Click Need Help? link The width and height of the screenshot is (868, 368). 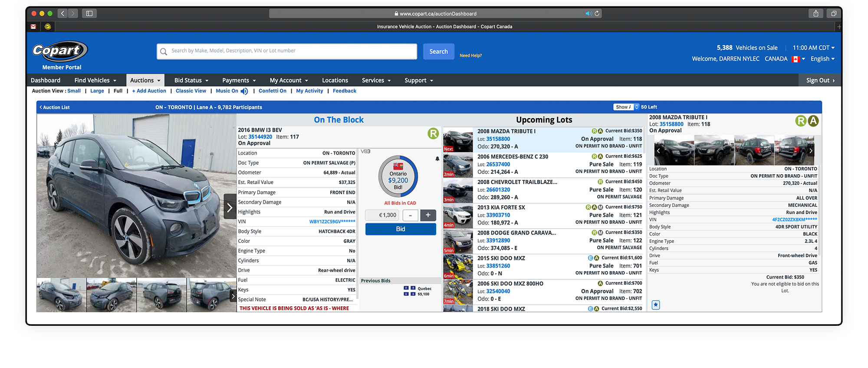471,56
